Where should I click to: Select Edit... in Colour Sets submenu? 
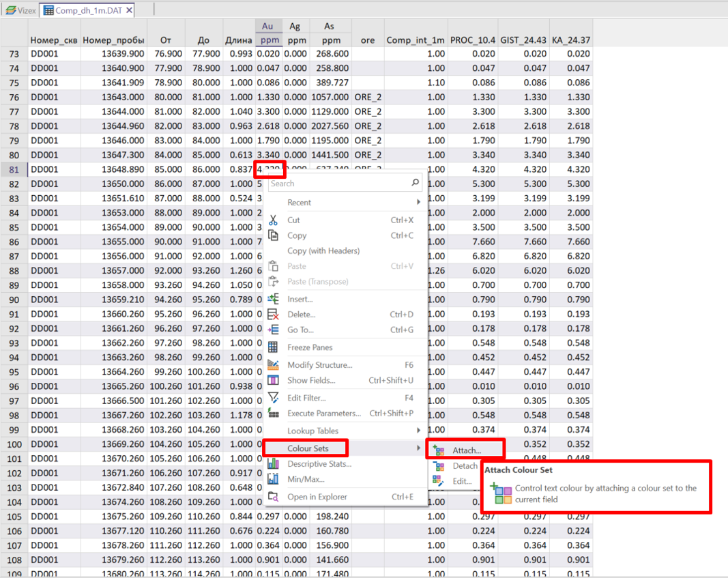pos(462,481)
